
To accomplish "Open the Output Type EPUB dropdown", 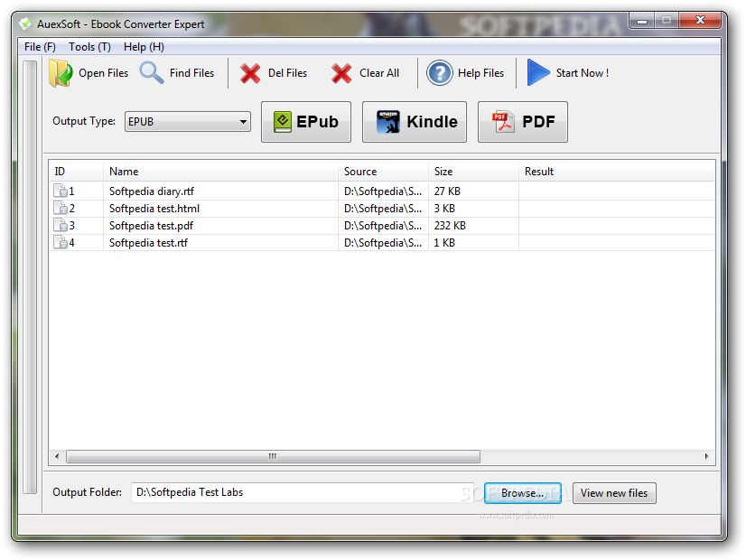I will (x=188, y=121).
